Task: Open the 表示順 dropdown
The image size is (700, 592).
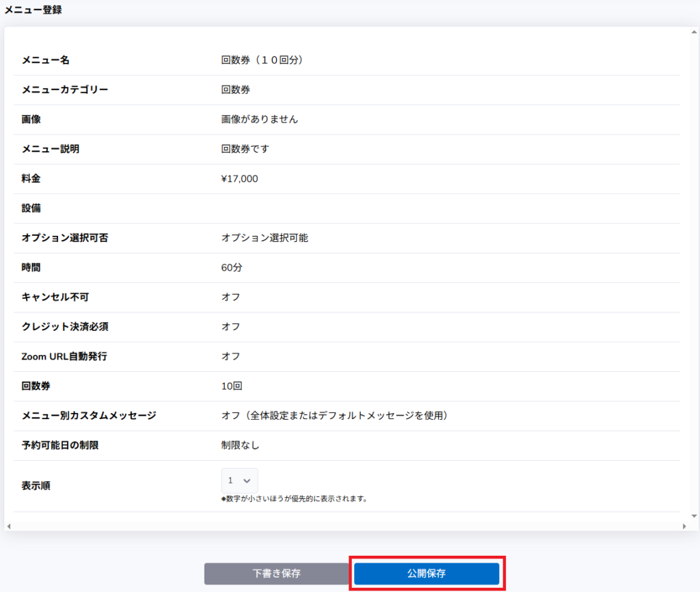Action: 239,480
